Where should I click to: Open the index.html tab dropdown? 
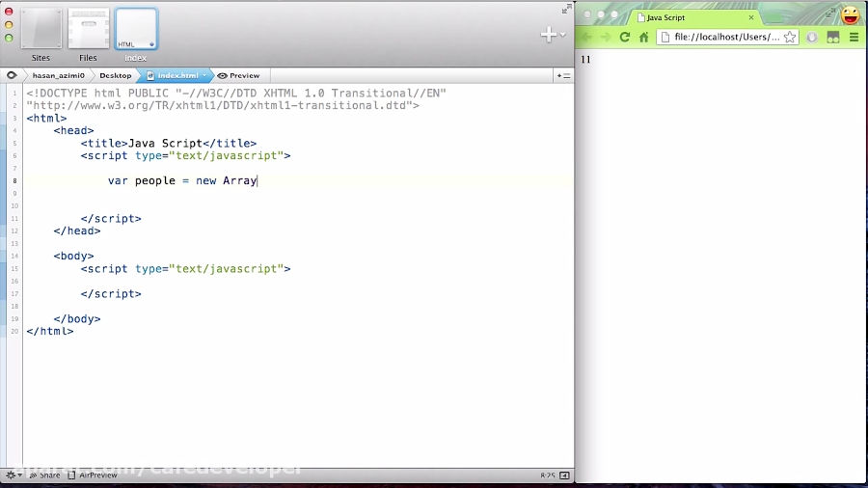204,75
